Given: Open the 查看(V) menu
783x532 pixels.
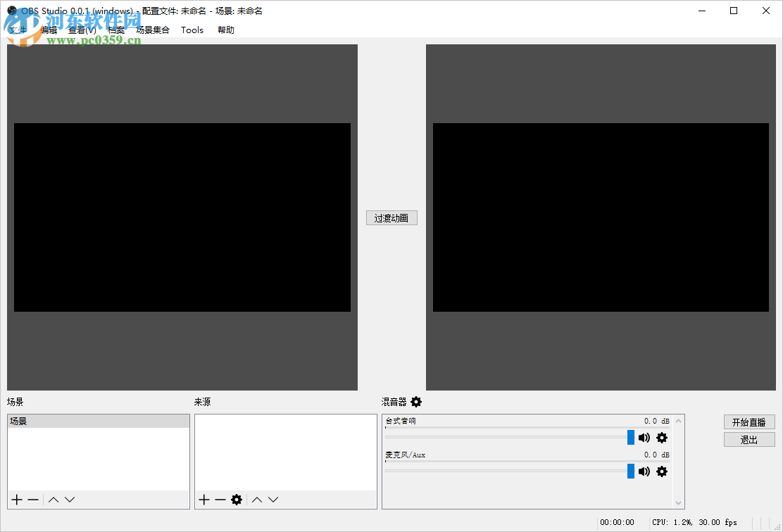Looking at the screenshot, I should (x=82, y=30).
